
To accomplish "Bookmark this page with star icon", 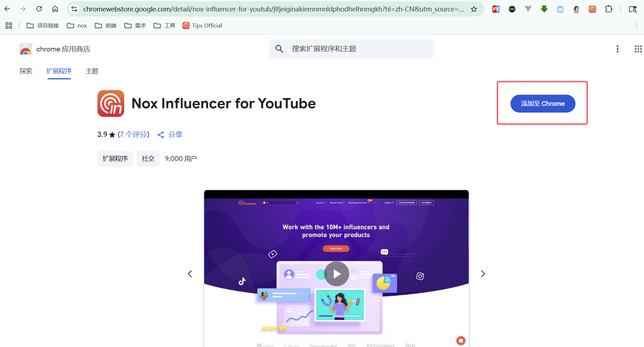I will 474,9.
